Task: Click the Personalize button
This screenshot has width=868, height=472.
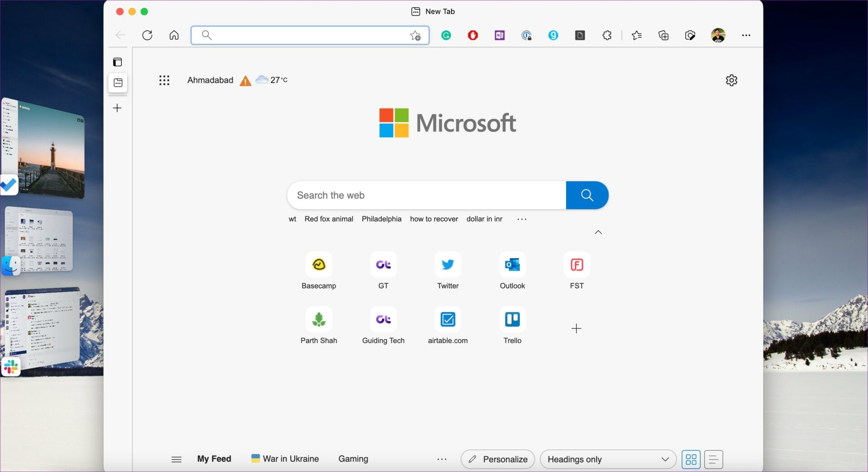Action: pyautogui.click(x=498, y=459)
